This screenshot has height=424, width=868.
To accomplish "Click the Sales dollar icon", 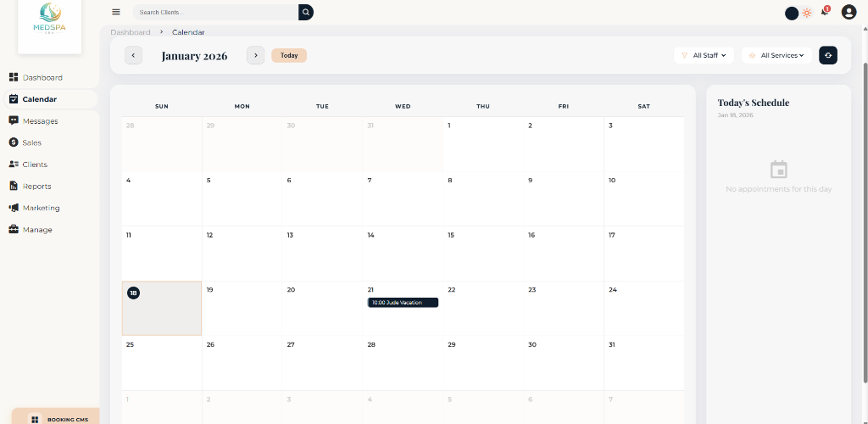I will (x=14, y=142).
